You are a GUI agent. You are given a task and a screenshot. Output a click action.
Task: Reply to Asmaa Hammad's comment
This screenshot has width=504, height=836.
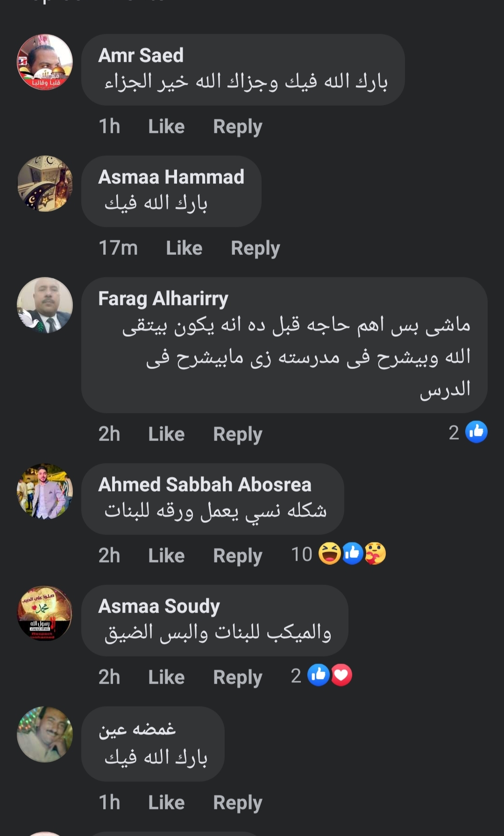point(255,248)
